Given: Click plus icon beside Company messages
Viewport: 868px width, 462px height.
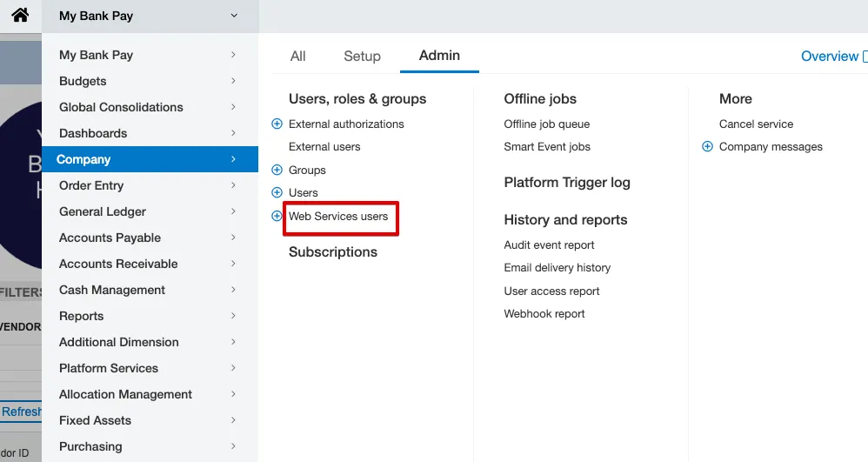Looking at the screenshot, I should tap(707, 146).
